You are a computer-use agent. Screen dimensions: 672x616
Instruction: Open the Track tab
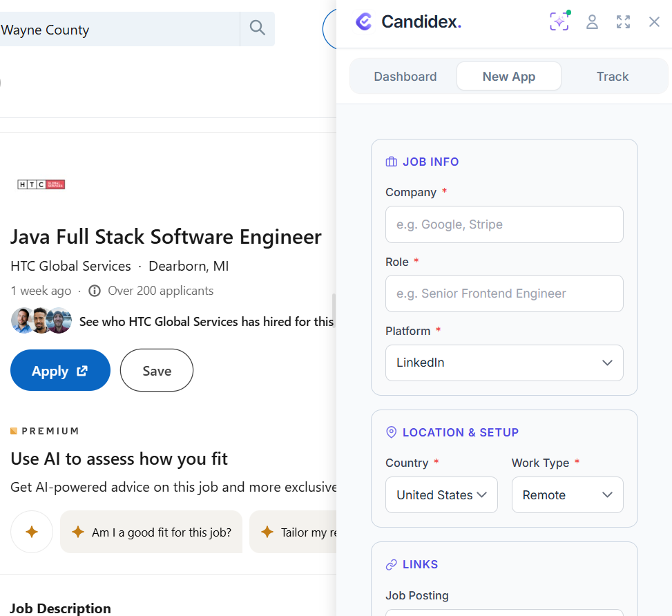(x=613, y=76)
